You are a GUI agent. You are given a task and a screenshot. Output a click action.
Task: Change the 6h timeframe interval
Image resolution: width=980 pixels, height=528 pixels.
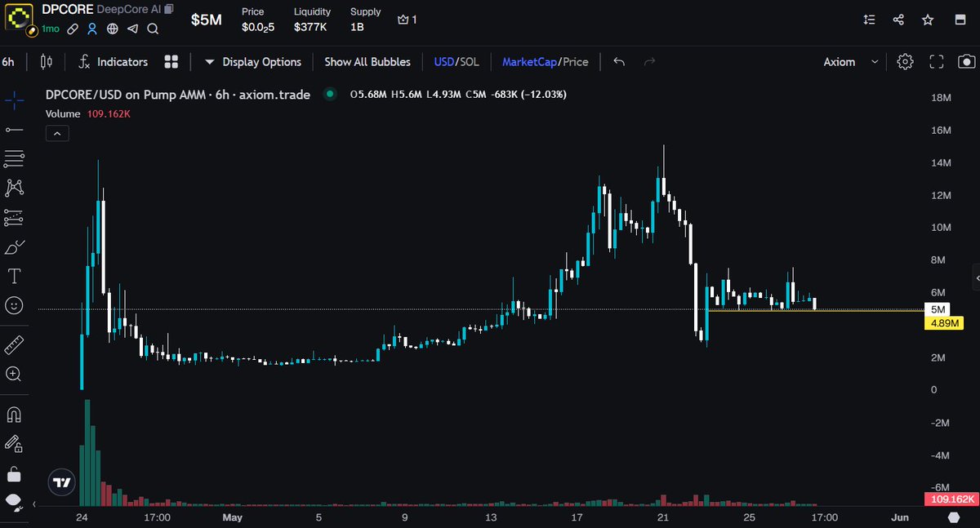(x=9, y=62)
